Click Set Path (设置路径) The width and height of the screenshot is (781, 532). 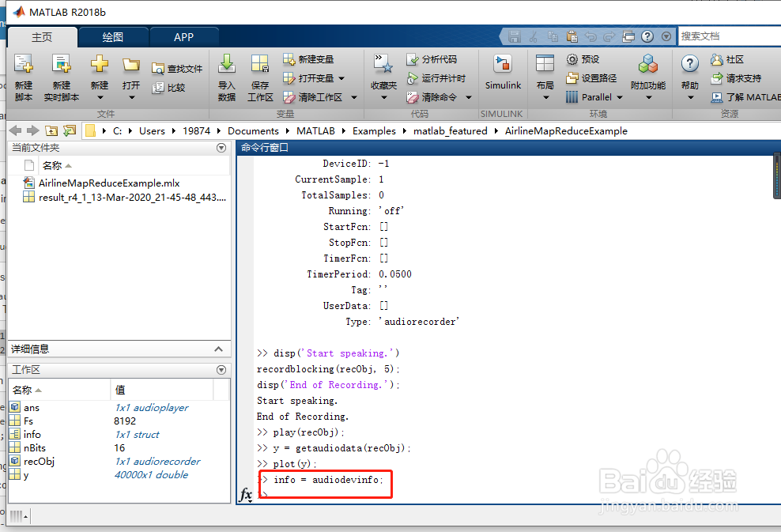pos(591,78)
